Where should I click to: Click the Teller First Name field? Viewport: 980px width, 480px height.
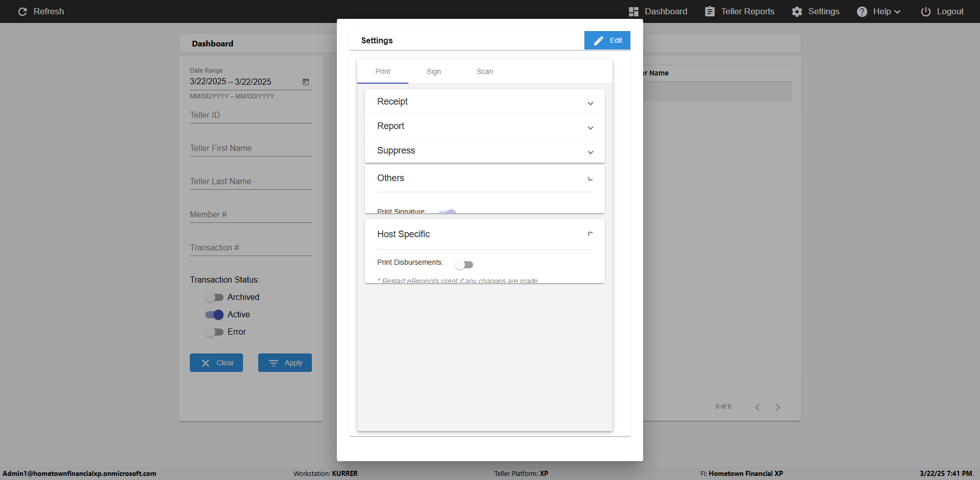251,148
